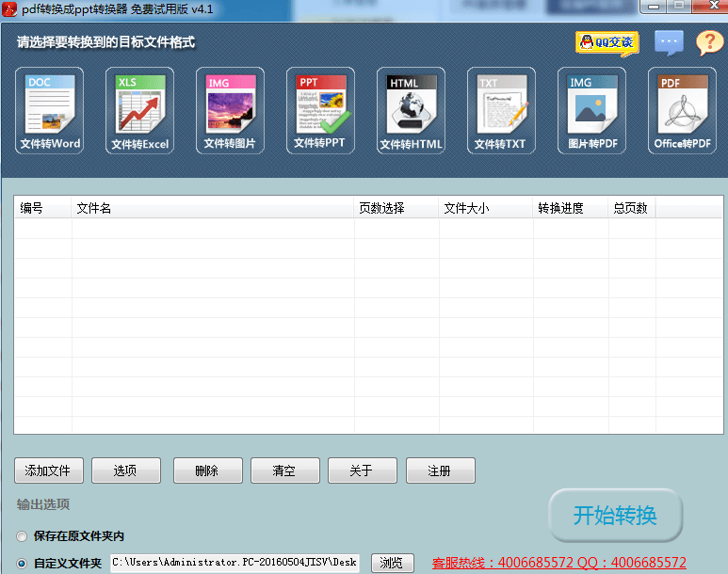Click the 添加文件 button
728x574 pixels.
tap(49, 470)
